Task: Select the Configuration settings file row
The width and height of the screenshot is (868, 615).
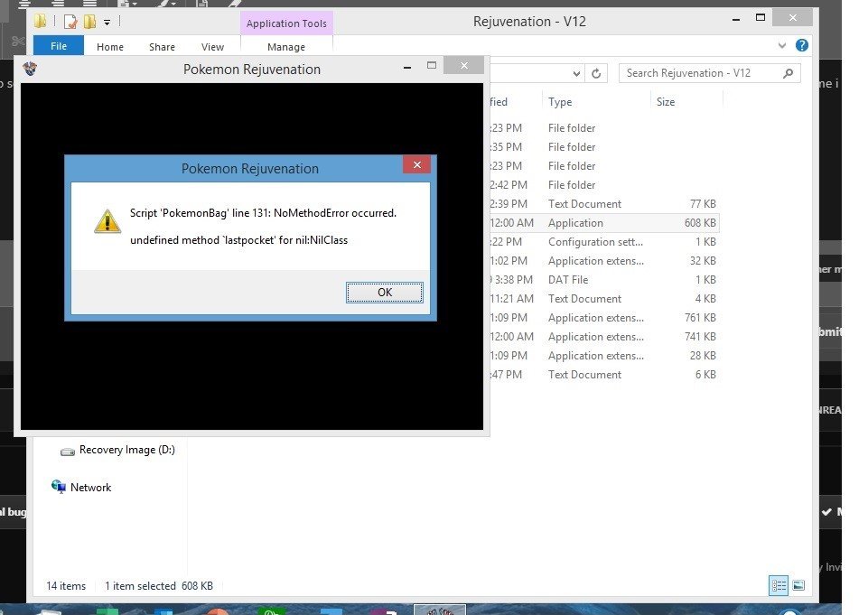Action: point(603,242)
